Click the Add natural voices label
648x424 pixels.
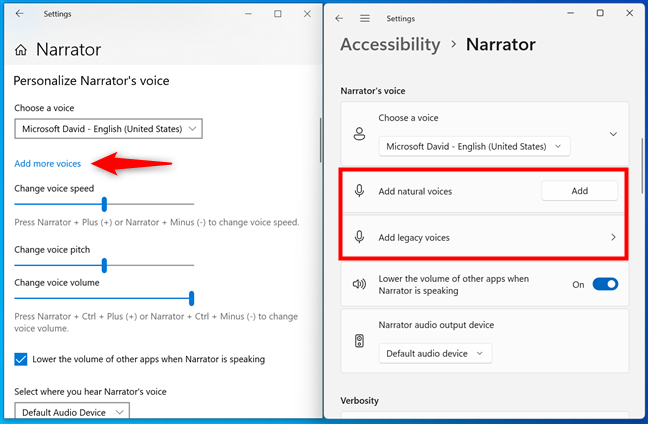click(x=415, y=191)
